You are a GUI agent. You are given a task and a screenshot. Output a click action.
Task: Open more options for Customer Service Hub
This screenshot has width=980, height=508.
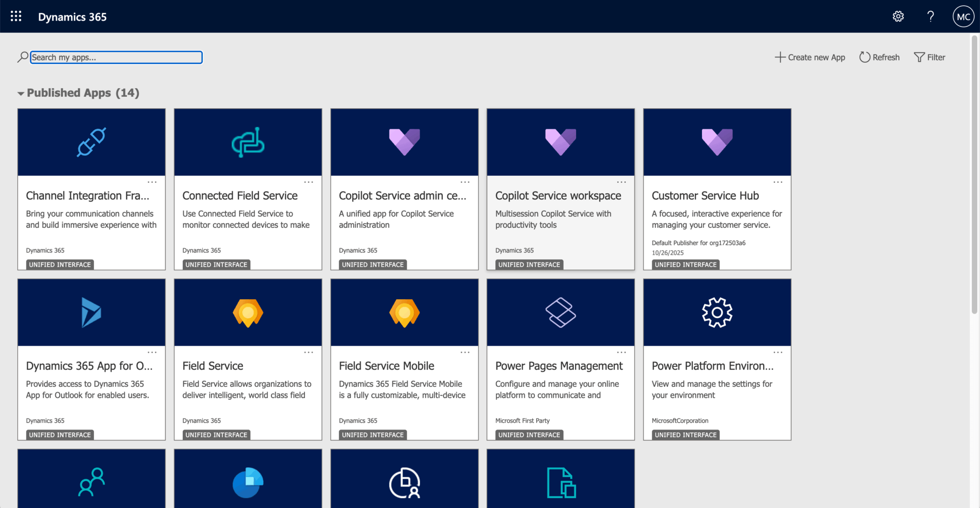[x=778, y=182]
